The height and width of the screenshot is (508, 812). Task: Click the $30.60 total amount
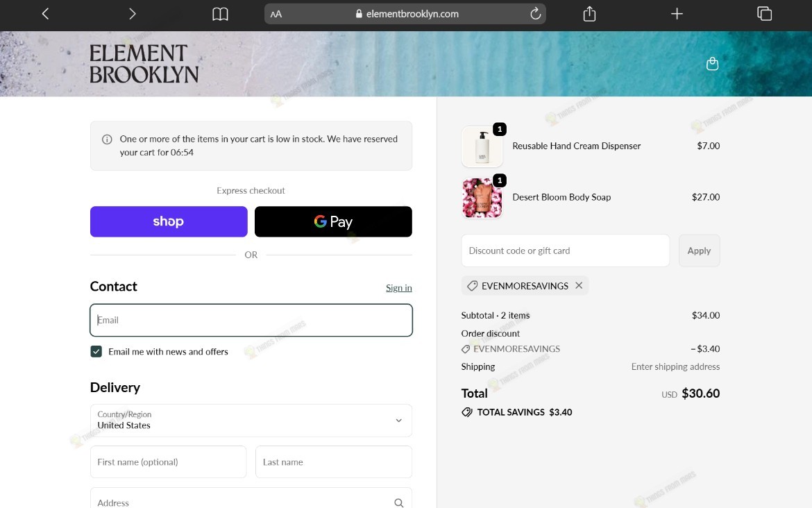point(701,393)
